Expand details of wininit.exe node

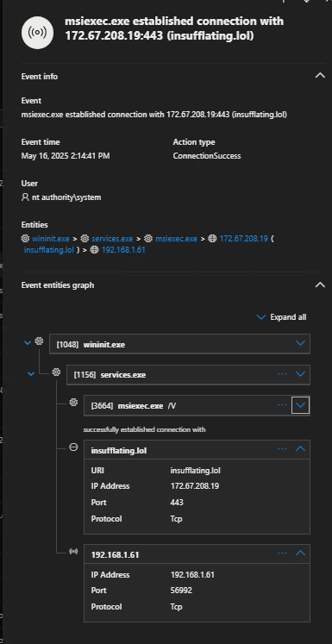coord(300,343)
